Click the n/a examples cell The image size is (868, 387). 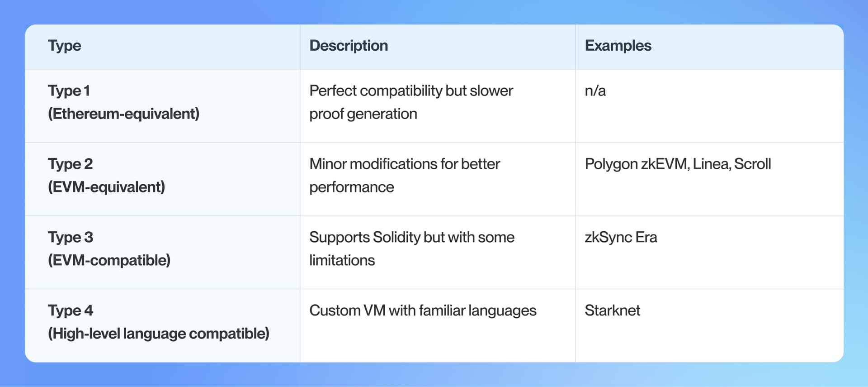(x=595, y=91)
